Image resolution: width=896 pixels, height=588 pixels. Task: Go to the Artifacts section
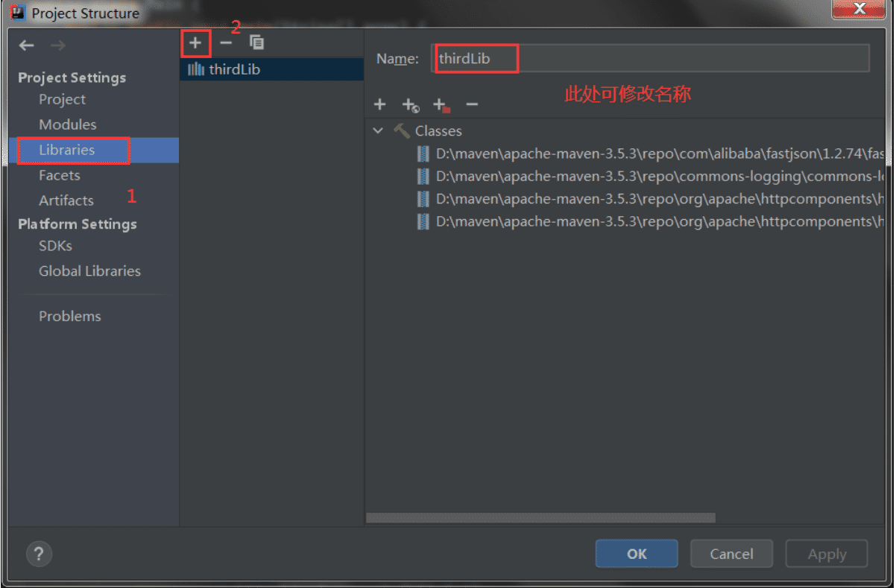(x=66, y=200)
